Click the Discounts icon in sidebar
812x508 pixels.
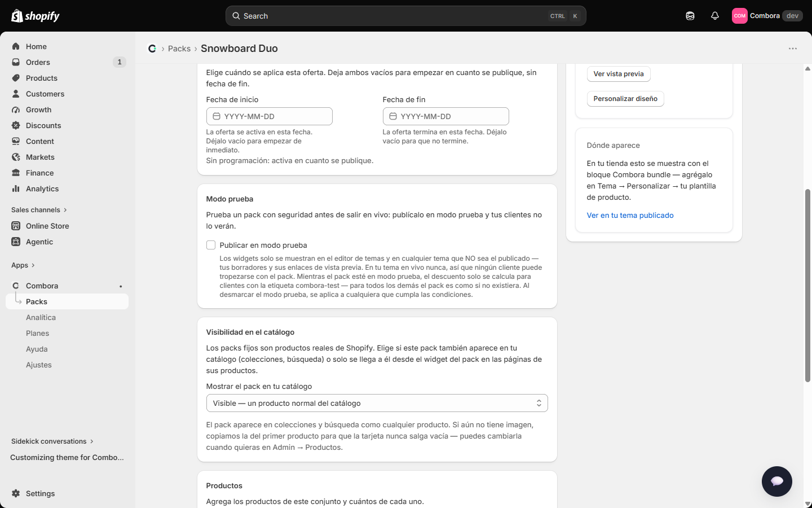click(16, 125)
